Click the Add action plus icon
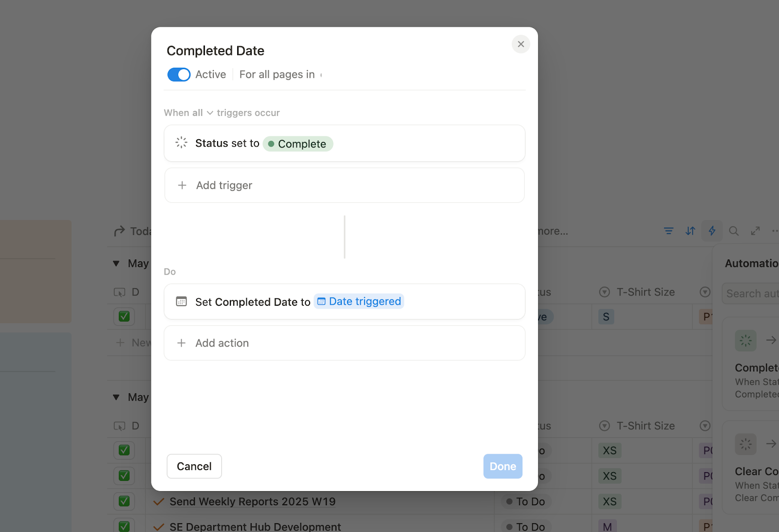This screenshot has height=532, width=779. (182, 343)
